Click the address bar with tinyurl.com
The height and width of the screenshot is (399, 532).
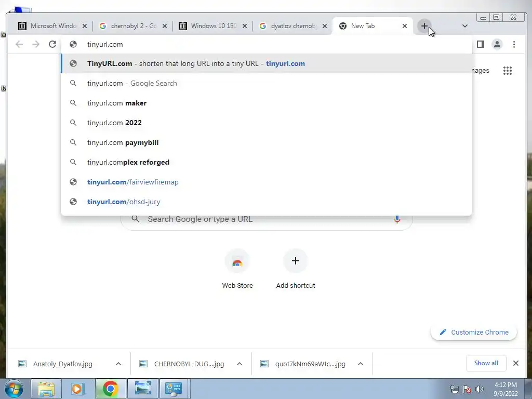click(267, 44)
